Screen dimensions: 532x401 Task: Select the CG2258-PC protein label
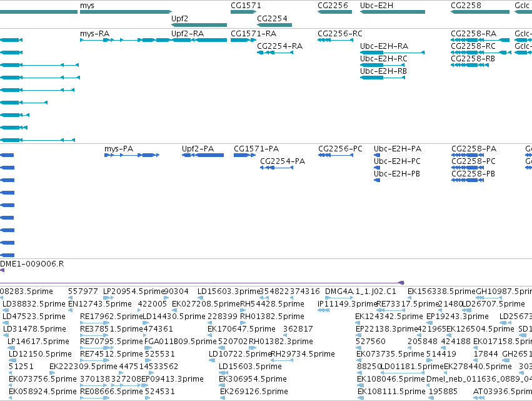(x=474, y=161)
